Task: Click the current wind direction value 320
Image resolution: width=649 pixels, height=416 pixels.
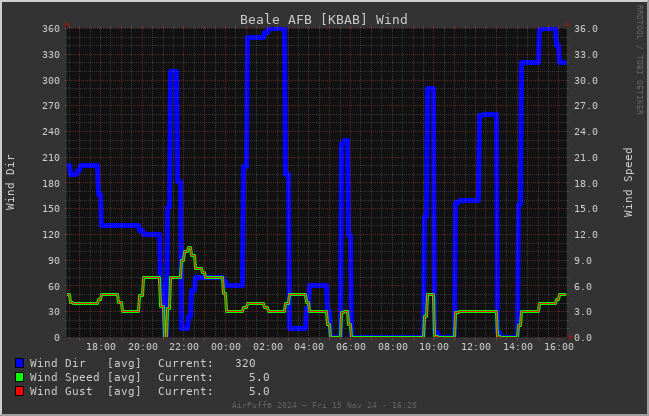Action: click(245, 363)
